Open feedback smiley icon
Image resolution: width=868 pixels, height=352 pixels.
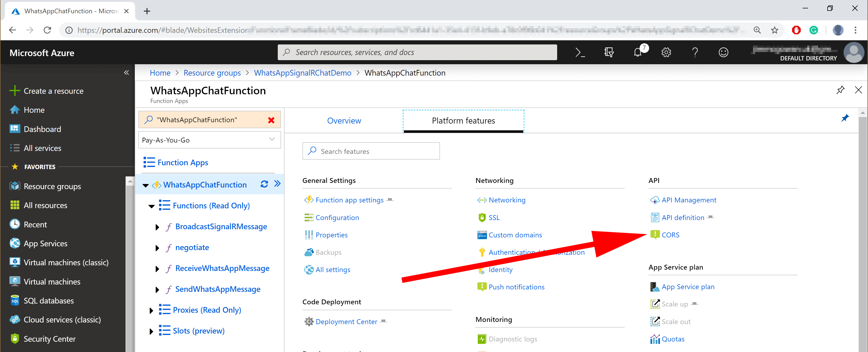[723, 52]
